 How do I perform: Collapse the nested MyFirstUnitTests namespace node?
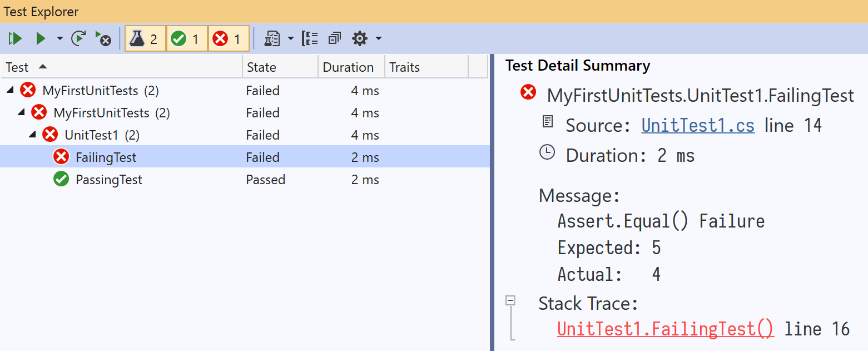pyautogui.click(x=22, y=112)
